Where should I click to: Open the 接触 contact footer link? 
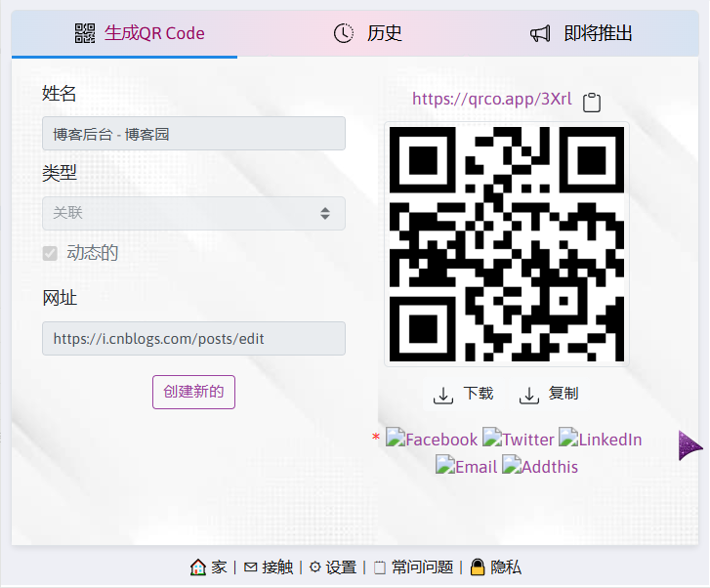coord(269,567)
